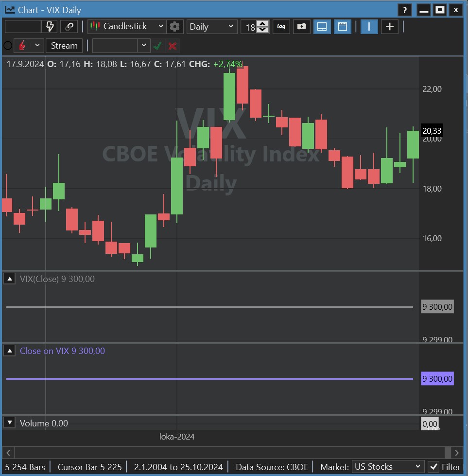Click the scrollbar right arrow

coord(457,453)
